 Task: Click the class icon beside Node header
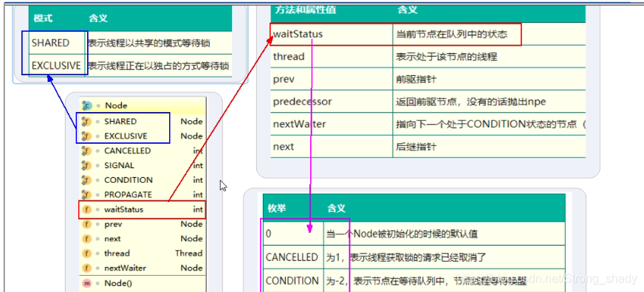click(x=86, y=105)
